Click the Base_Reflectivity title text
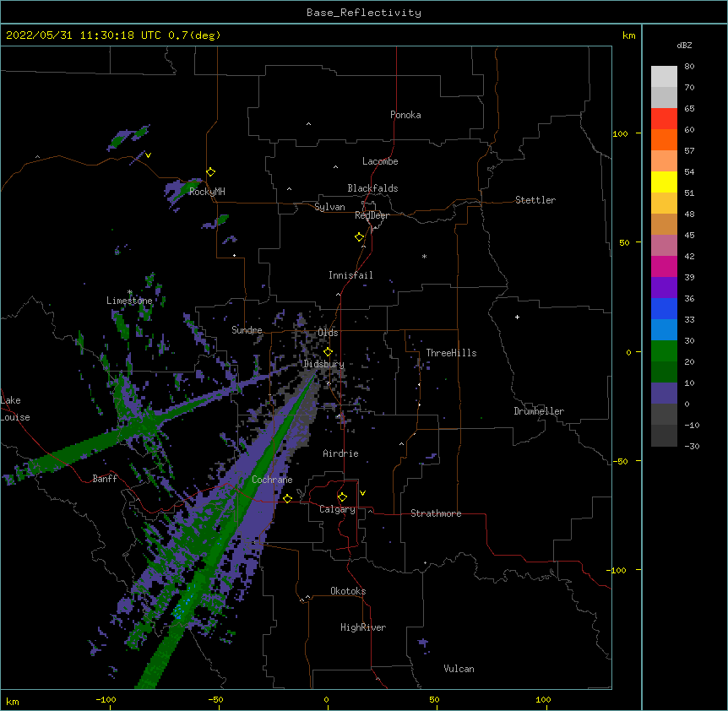This screenshot has width=728, height=711. tap(364, 13)
